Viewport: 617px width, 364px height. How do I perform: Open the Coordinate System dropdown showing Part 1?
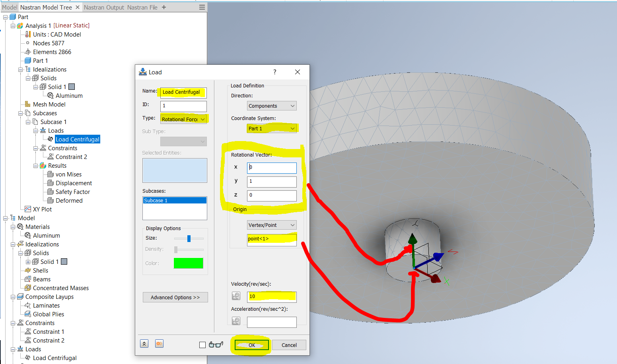click(272, 128)
